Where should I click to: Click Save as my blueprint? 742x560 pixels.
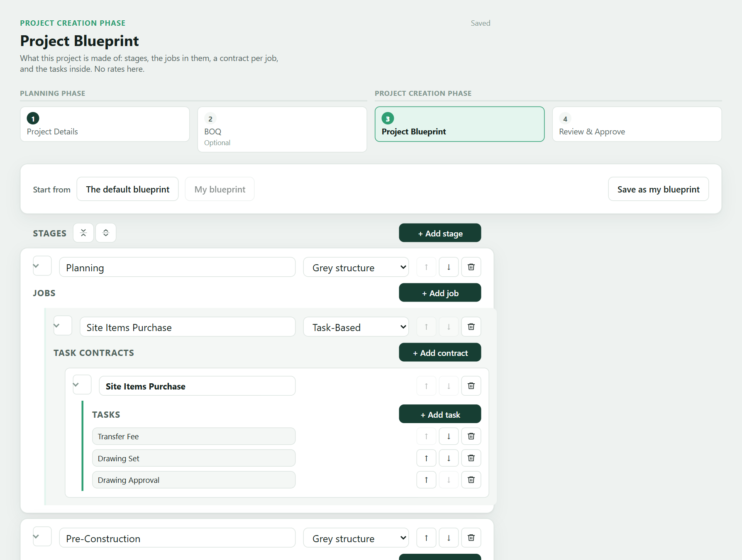click(659, 189)
